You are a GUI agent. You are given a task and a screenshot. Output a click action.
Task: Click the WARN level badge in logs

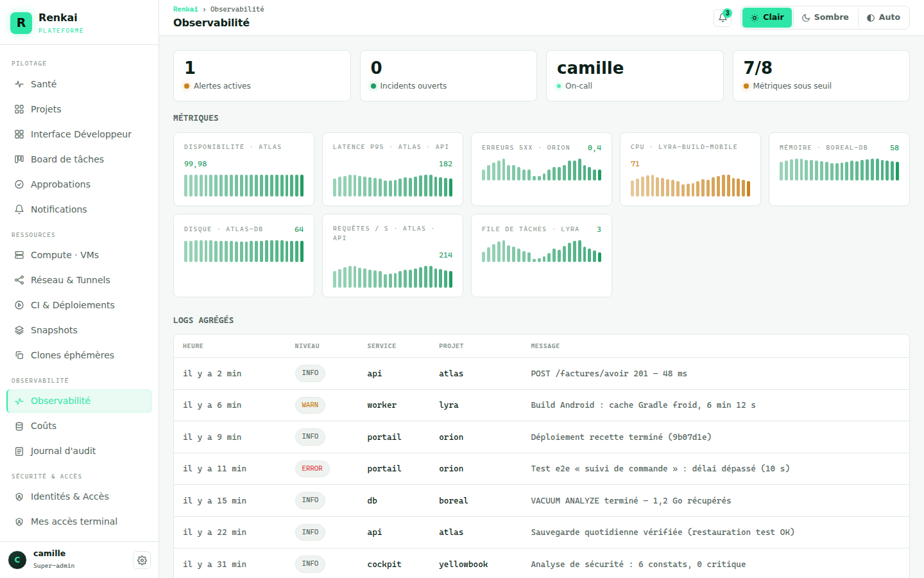coord(310,405)
